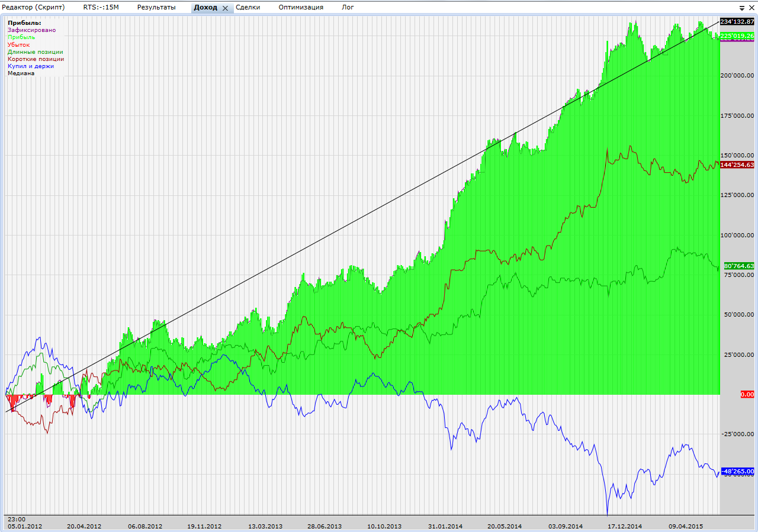This screenshot has height=532, width=758.
Task: Open the tab list dropdown arrow at top right
Action: 742,8
